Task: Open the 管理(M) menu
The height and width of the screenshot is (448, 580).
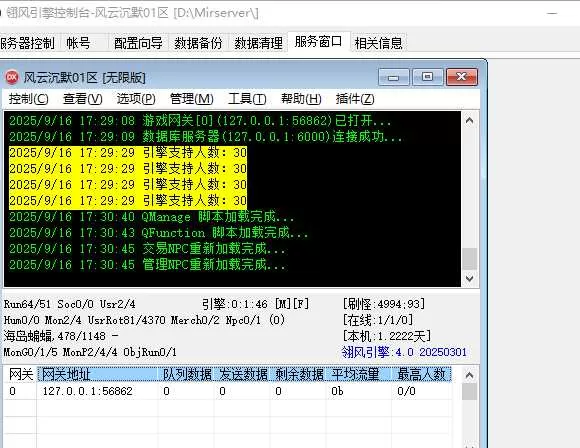Action: pyautogui.click(x=191, y=99)
